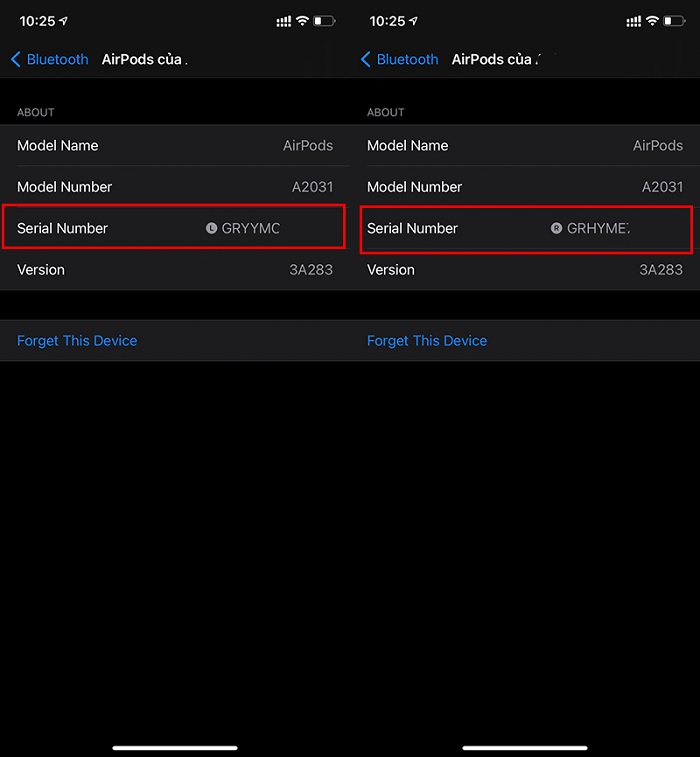The image size is (700, 757).
Task: Tap the battery icon in the left screen's status bar
Action: click(325, 21)
